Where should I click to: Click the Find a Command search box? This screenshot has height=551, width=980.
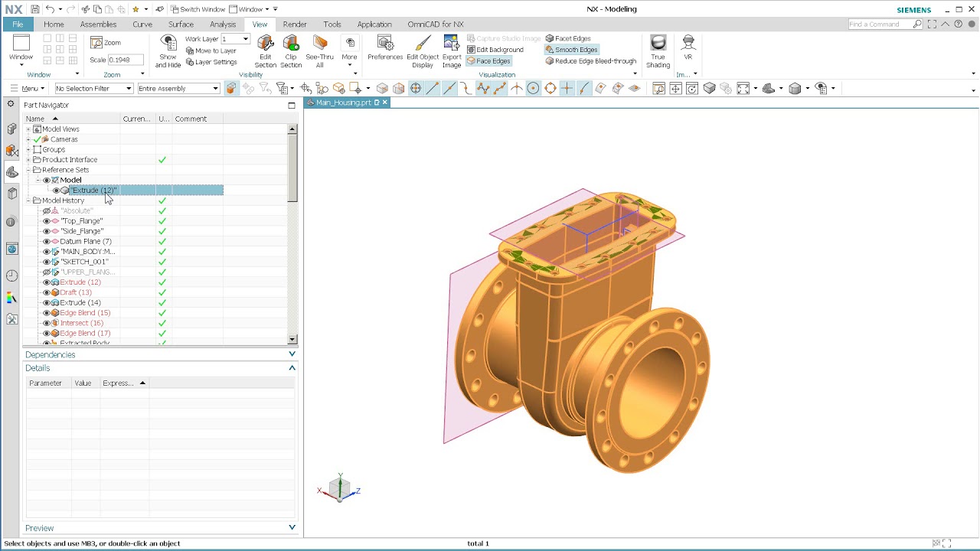click(x=885, y=24)
